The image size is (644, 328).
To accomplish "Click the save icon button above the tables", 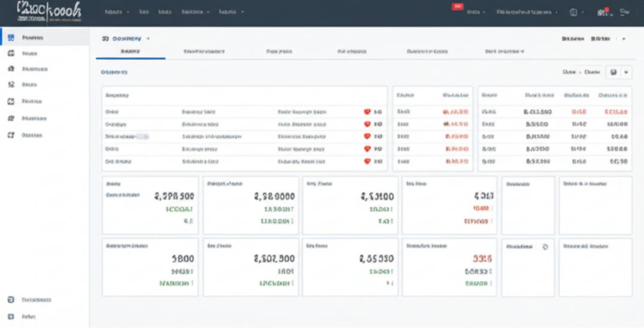I will point(613,72).
